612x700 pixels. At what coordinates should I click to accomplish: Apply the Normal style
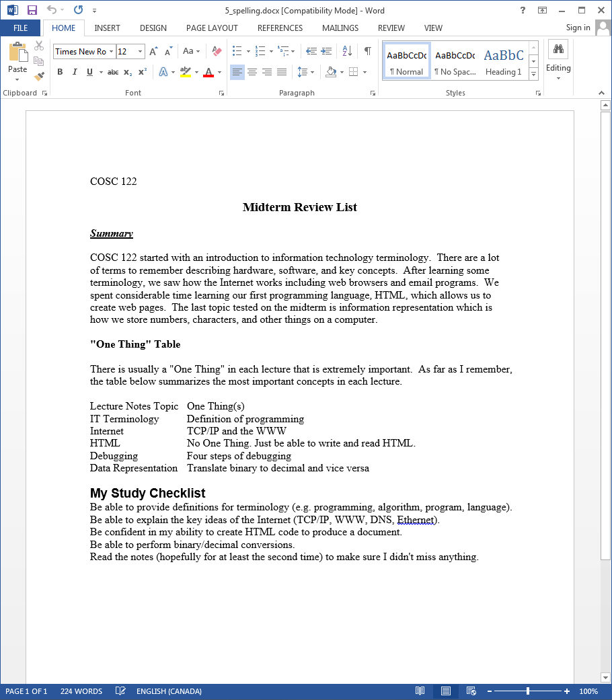tap(407, 61)
